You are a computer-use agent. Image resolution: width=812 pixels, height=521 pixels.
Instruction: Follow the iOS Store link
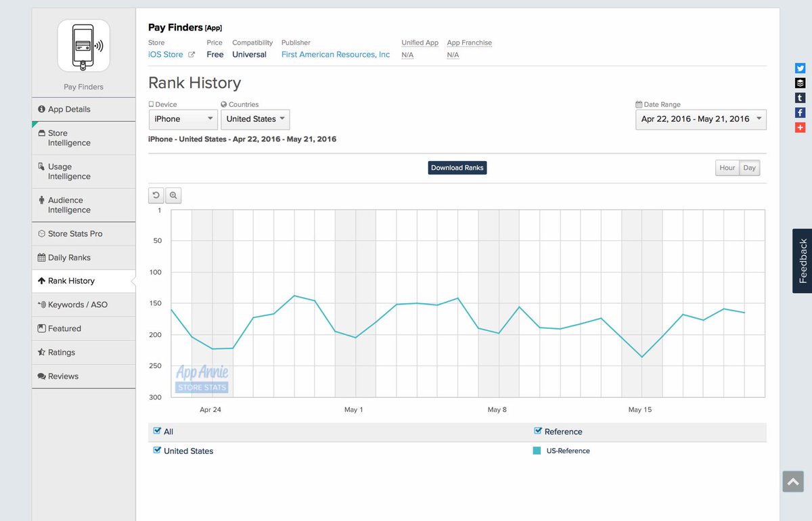click(x=166, y=54)
